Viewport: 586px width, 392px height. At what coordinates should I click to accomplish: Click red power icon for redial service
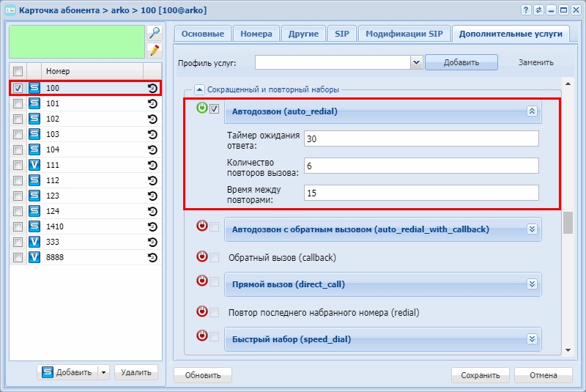tap(202, 311)
